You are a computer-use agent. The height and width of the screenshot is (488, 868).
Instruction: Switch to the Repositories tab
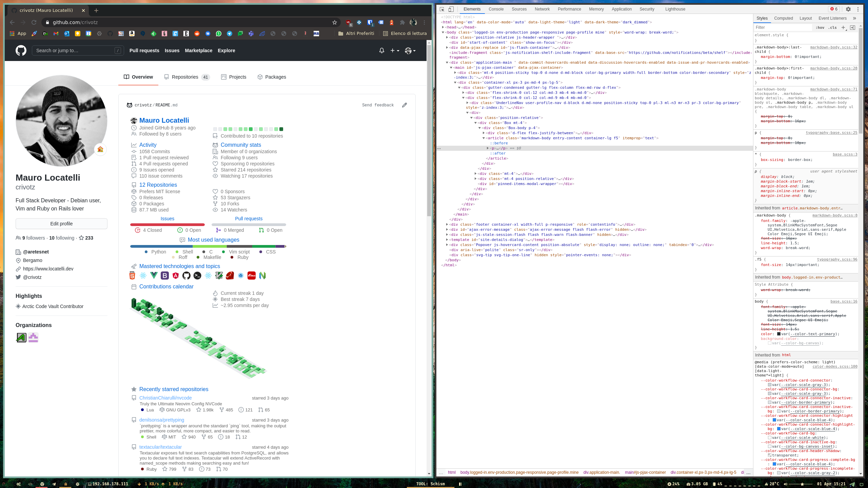point(185,77)
